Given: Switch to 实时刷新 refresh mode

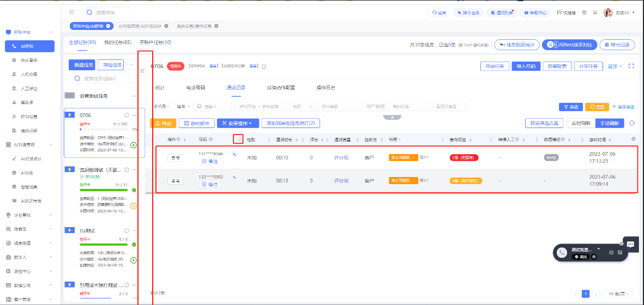Looking at the screenshot, I should click(x=581, y=124).
